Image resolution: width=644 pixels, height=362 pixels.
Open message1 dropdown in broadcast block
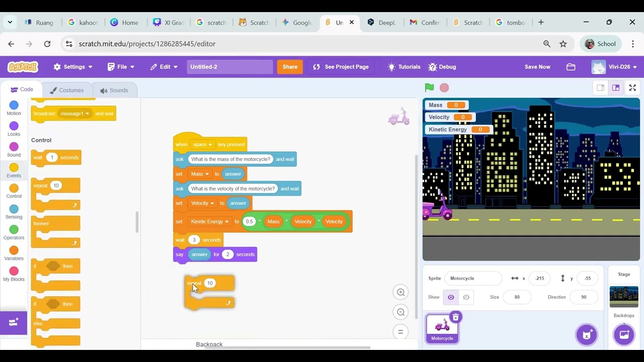(75, 114)
